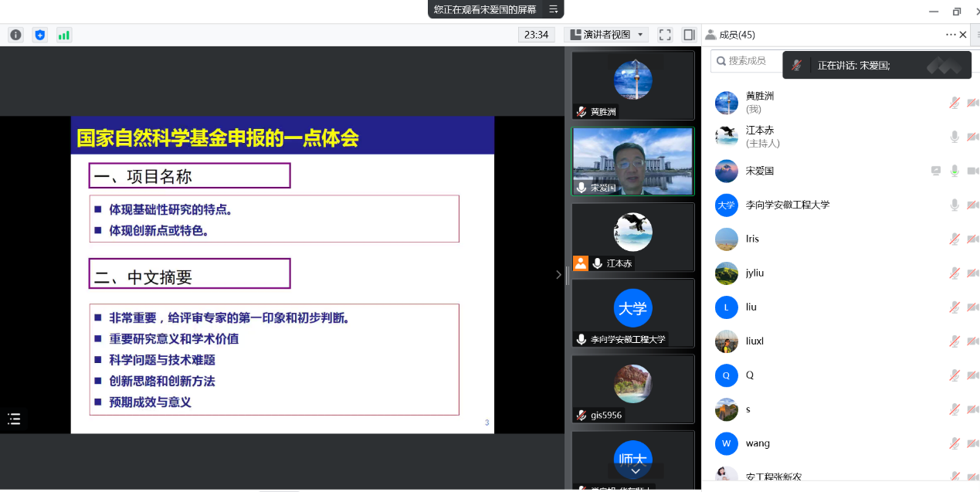Collapse the video strip with side arrow
Screen dimensions: 980x492
pyautogui.click(x=559, y=274)
